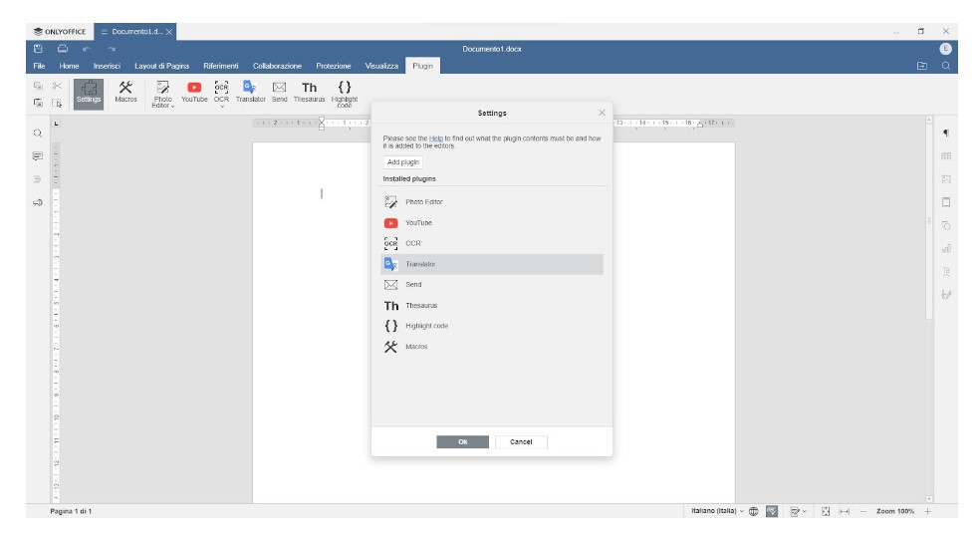
Task: Select Thesaurus in installed plugins list
Action: (492, 305)
